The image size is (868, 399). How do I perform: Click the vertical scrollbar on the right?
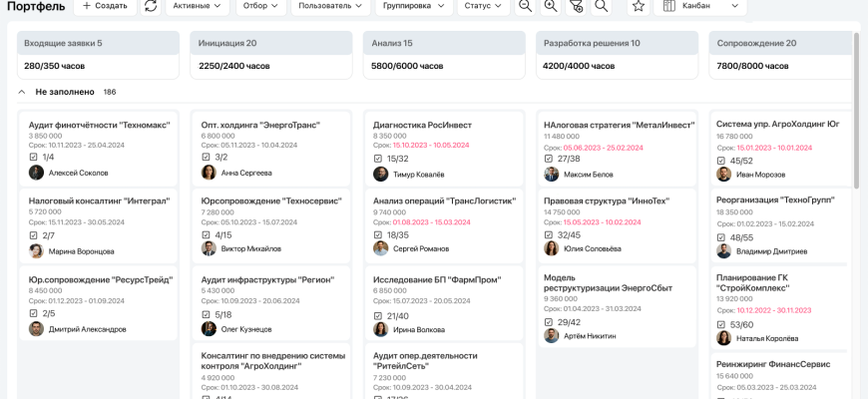[x=856, y=110]
